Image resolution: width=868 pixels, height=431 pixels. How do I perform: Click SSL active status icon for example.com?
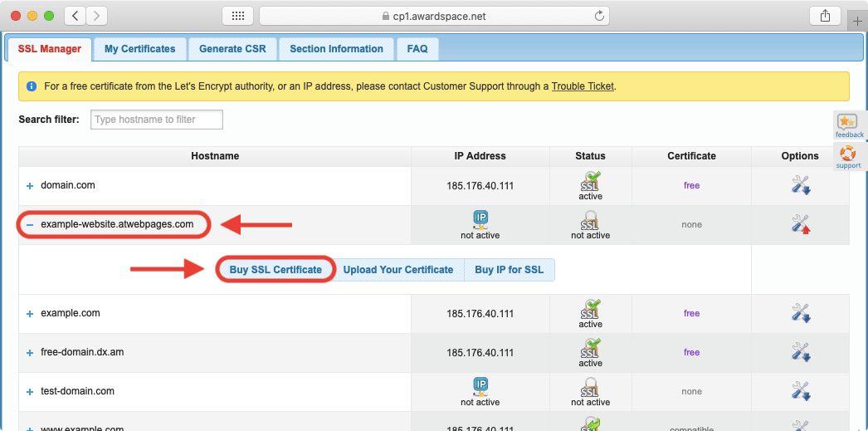coord(590,309)
